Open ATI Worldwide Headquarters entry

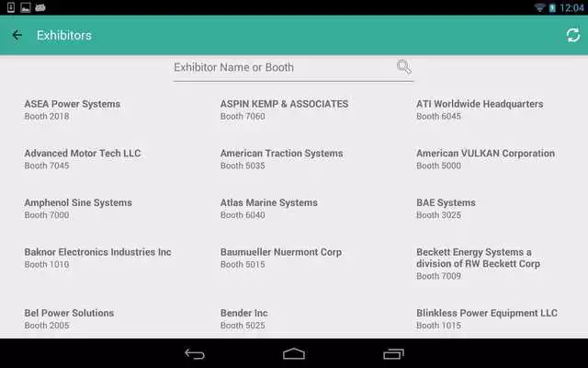(x=480, y=109)
